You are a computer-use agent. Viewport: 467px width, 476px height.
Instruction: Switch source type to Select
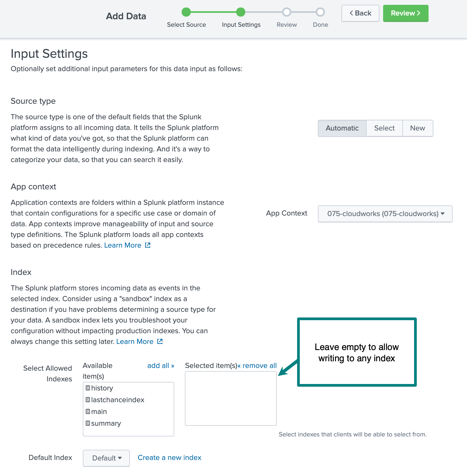pyautogui.click(x=384, y=128)
